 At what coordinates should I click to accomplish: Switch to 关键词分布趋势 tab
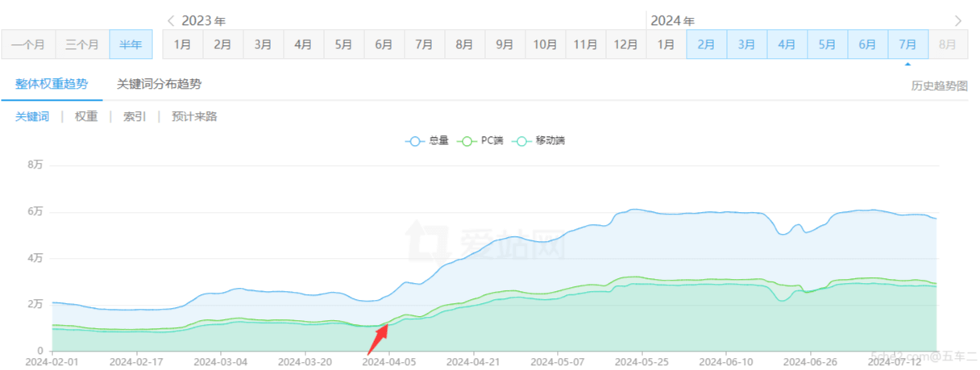(159, 84)
